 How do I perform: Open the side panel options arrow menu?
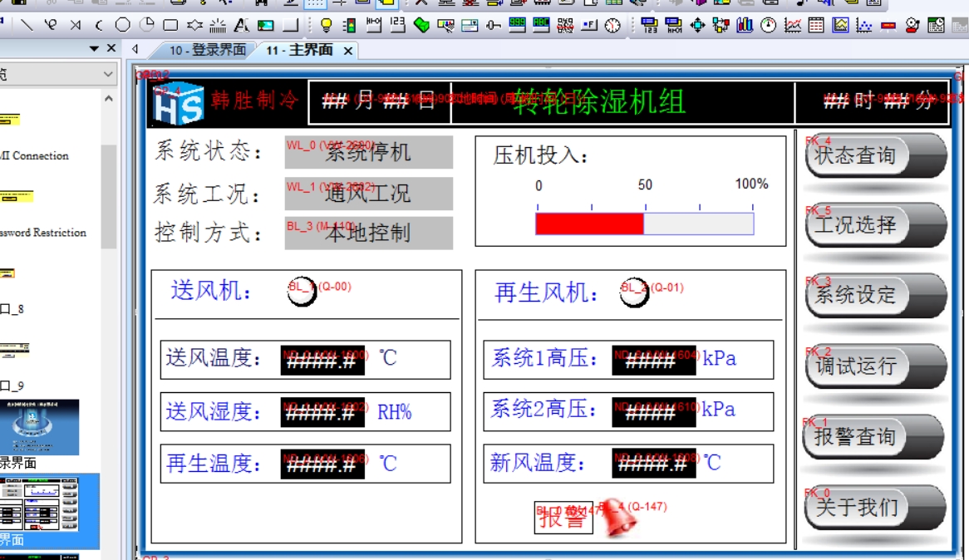point(94,49)
